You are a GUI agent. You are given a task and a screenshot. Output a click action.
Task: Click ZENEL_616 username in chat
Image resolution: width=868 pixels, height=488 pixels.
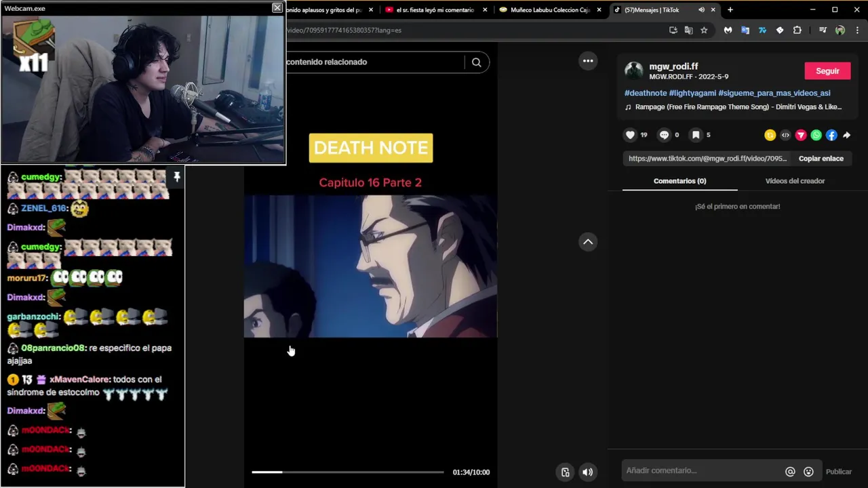point(44,209)
